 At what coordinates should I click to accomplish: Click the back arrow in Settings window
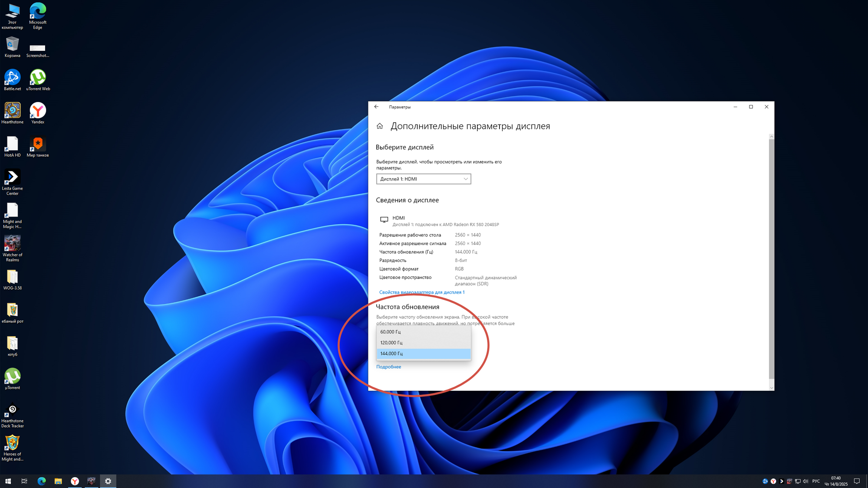point(376,107)
